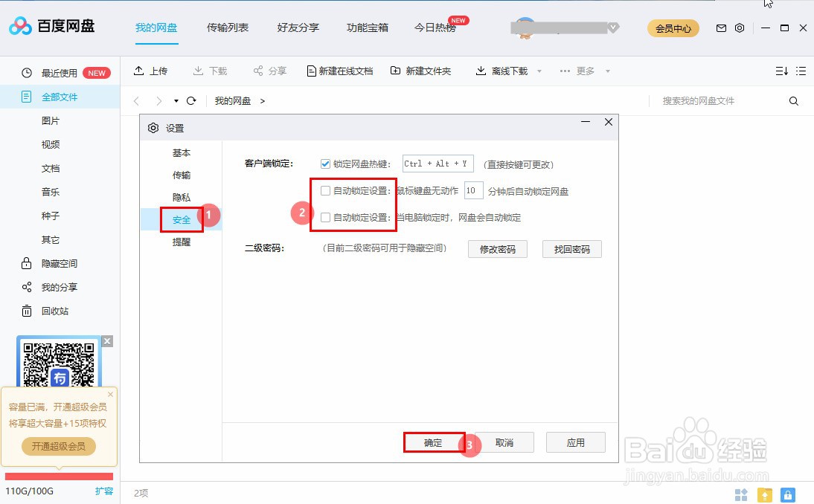The height and width of the screenshot is (504, 814).
Task: Expand the account dropdown arrow at top
Action: click(x=612, y=28)
